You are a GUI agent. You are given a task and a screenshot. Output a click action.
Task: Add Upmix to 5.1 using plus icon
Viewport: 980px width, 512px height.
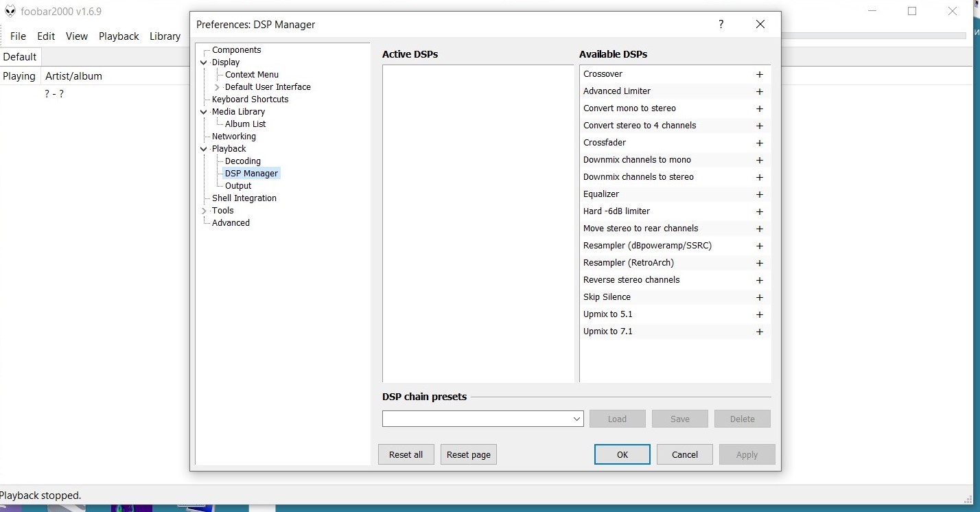click(760, 314)
